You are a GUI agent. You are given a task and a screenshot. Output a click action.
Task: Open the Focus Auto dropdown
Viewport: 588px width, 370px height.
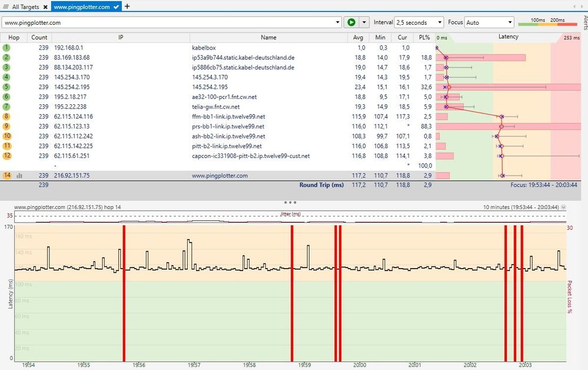point(489,22)
